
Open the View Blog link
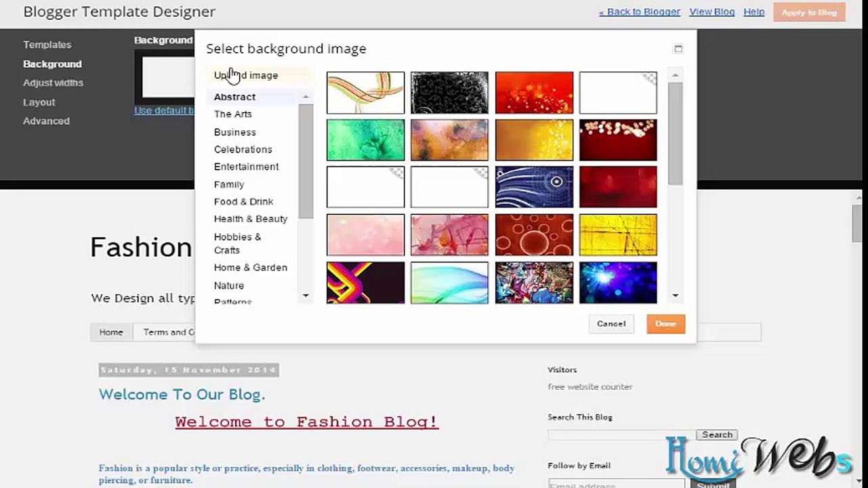(712, 12)
